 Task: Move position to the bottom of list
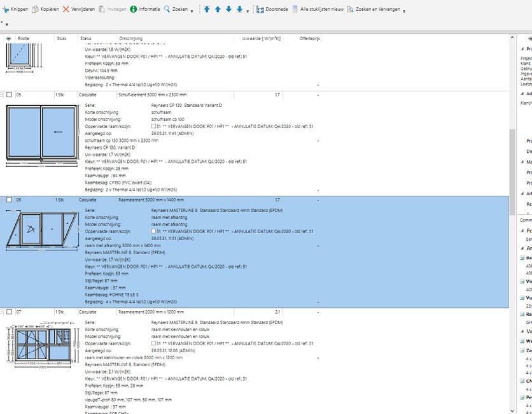pyautogui.click(x=239, y=9)
